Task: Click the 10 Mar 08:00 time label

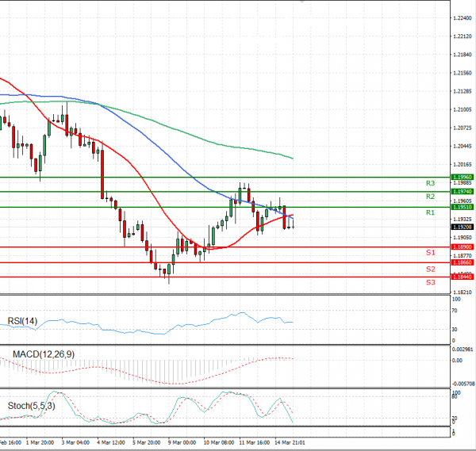Action: pyautogui.click(x=219, y=442)
